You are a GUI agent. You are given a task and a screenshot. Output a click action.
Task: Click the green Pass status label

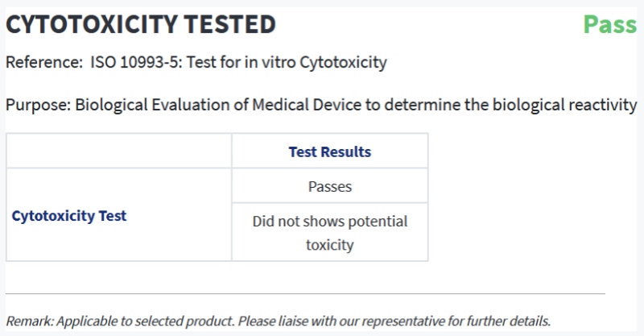(609, 25)
